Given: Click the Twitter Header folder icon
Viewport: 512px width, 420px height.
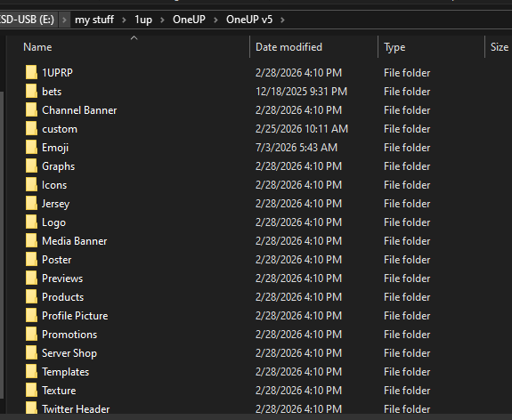Looking at the screenshot, I should (x=31, y=408).
